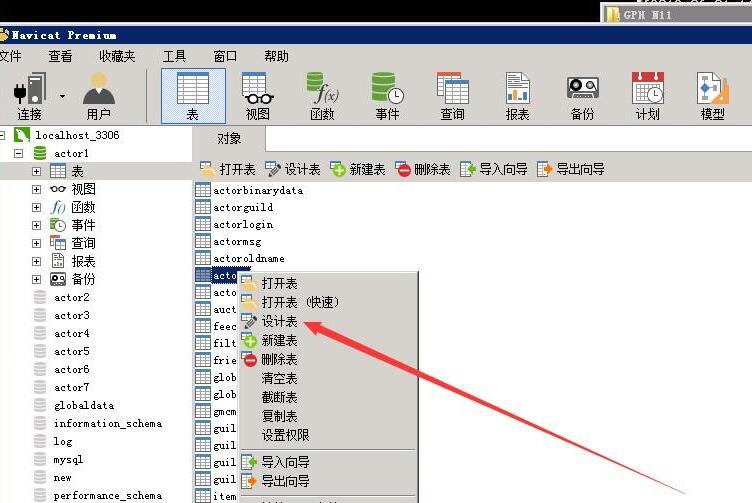Click the 事件 (Event) toolbar icon
Screen dimensions: 752x503
click(x=387, y=94)
